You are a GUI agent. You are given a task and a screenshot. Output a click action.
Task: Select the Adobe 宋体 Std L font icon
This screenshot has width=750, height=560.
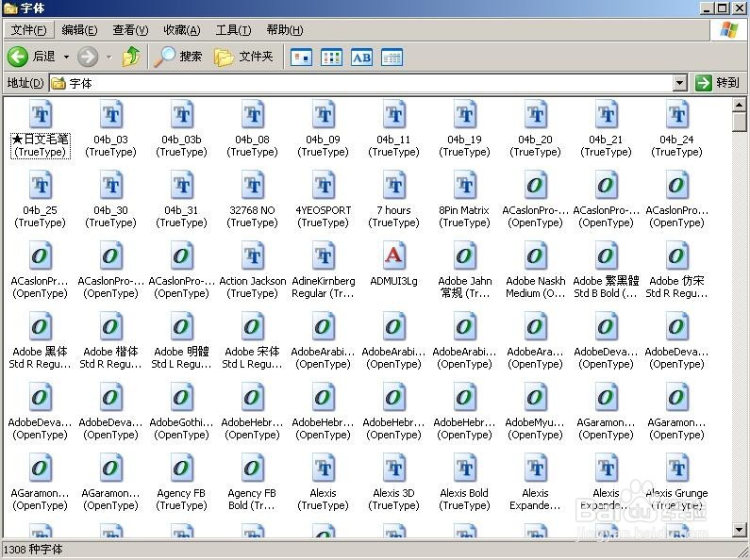click(253, 326)
